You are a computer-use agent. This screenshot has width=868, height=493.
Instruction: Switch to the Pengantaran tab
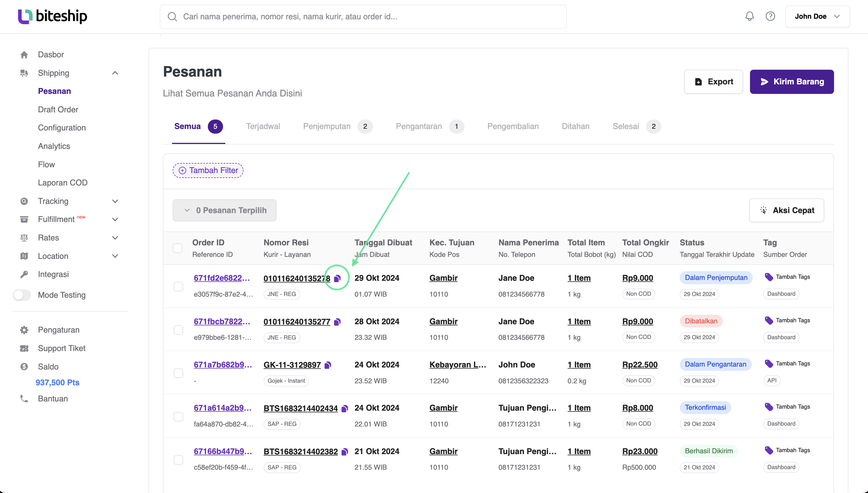point(430,126)
